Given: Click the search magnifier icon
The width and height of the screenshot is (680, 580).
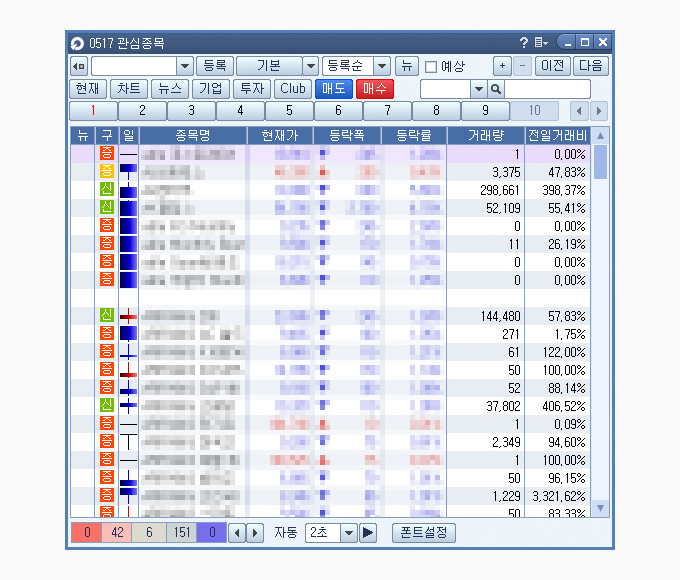Looking at the screenshot, I should 496,89.
